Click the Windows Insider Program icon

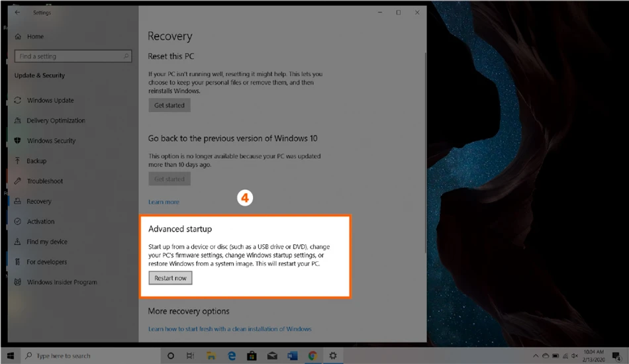18,282
